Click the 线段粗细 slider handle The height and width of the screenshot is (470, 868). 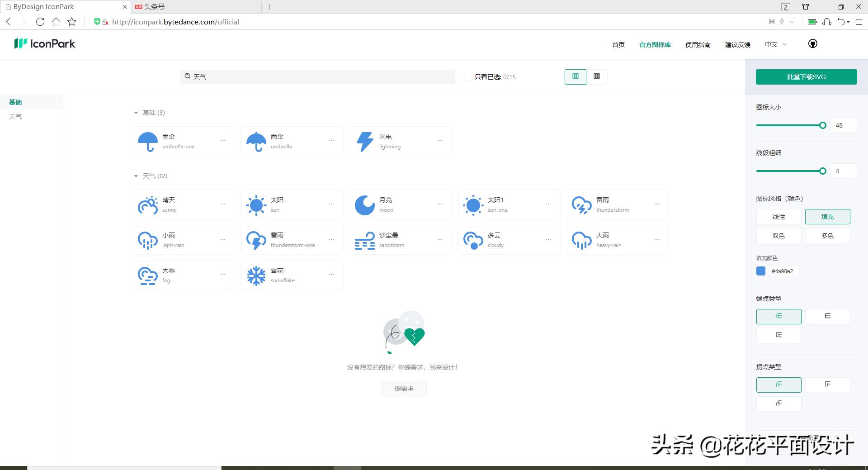pos(823,171)
